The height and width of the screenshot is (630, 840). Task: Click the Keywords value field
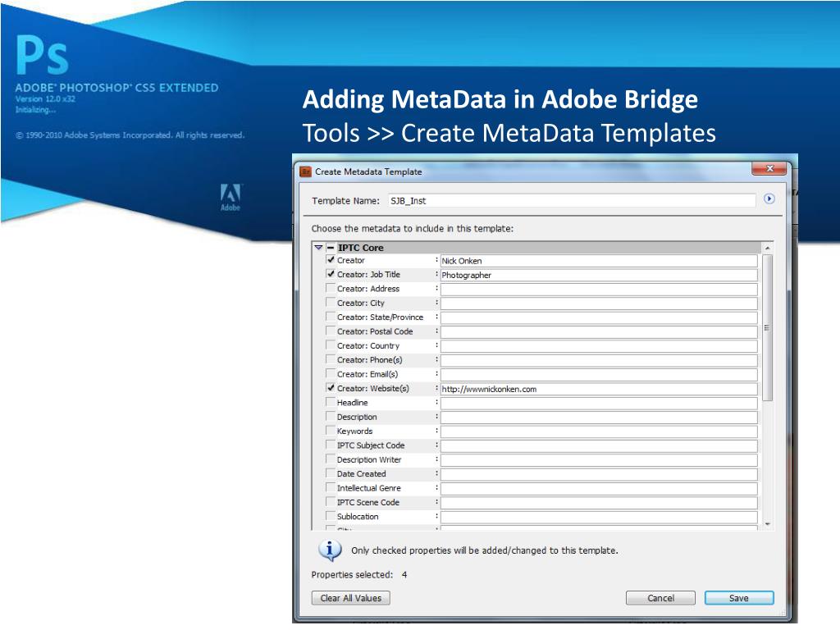[599, 431]
